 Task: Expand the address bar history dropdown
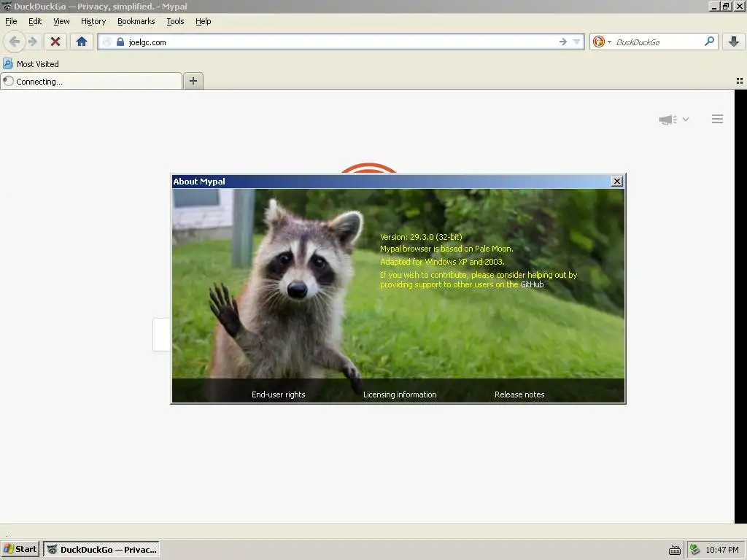tap(577, 42)
